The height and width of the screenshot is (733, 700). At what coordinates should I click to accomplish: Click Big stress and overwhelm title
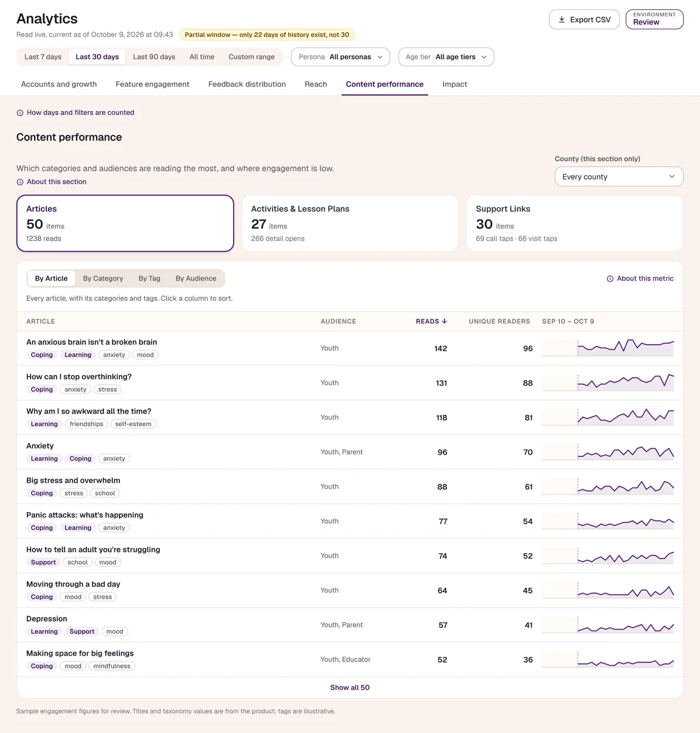(73, 480)
